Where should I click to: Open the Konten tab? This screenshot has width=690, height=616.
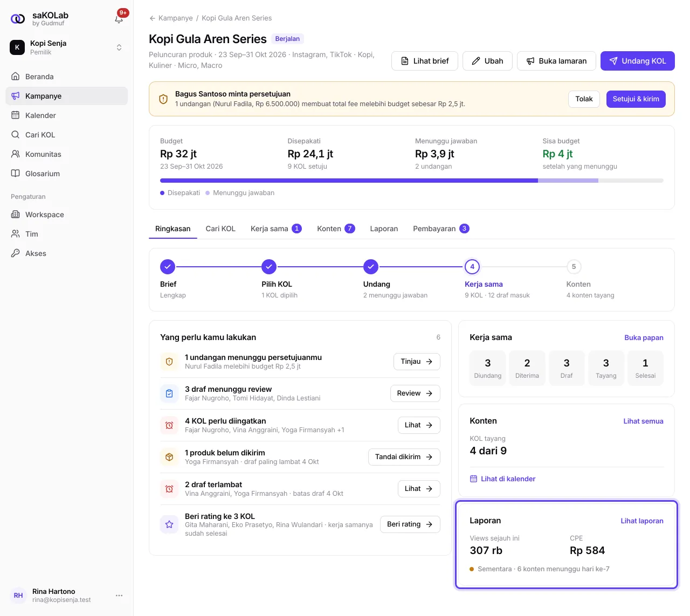click(336, 229)
